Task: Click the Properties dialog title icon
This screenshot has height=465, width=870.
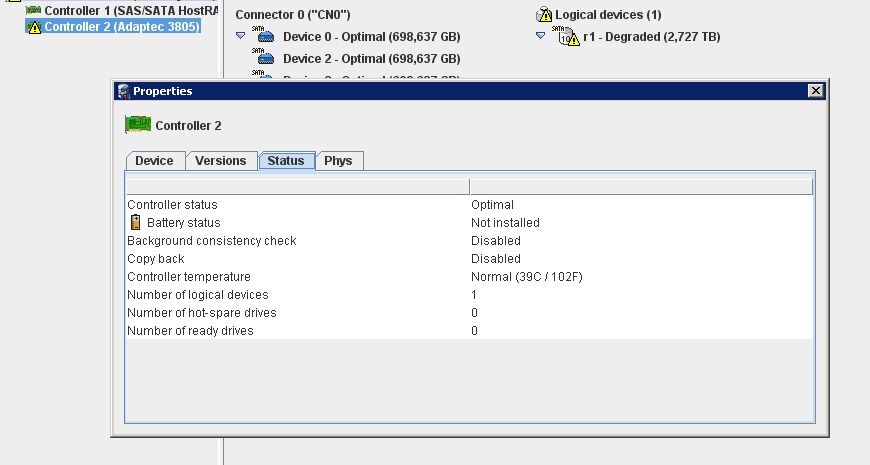Action: coord(124,91)
